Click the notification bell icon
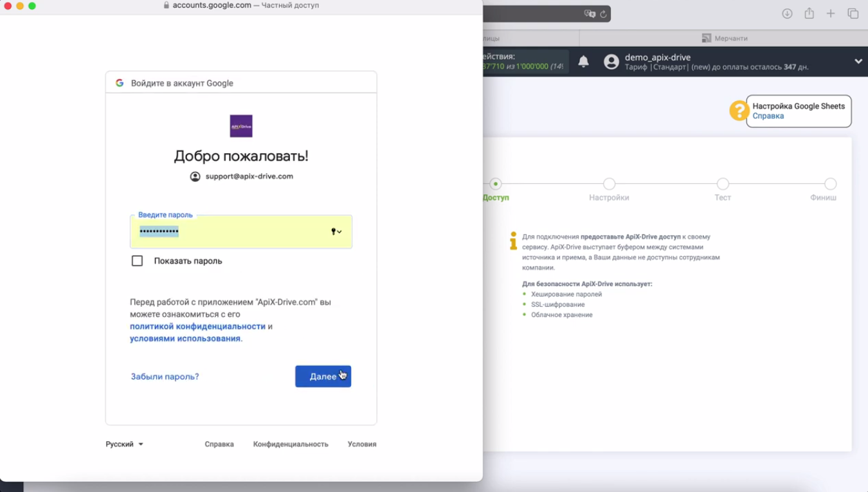The image size is (868, 492). point(583,62)
